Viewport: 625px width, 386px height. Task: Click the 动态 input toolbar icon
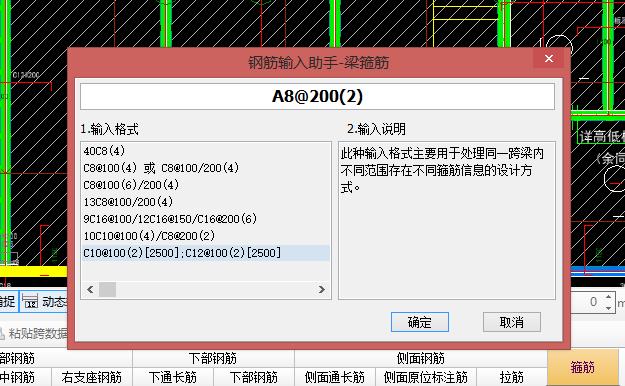[30, 302]
